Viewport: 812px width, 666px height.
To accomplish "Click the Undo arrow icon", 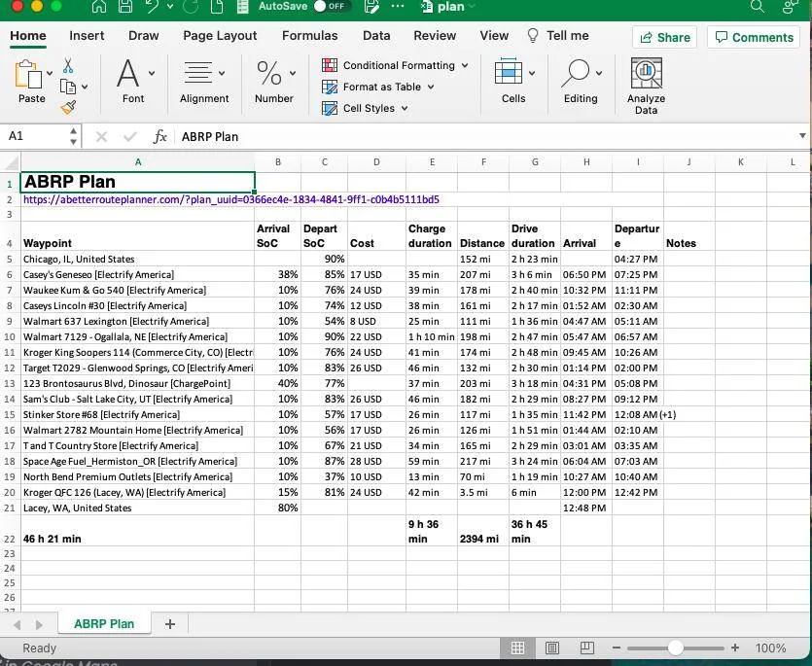I will (x=153, y=6).
